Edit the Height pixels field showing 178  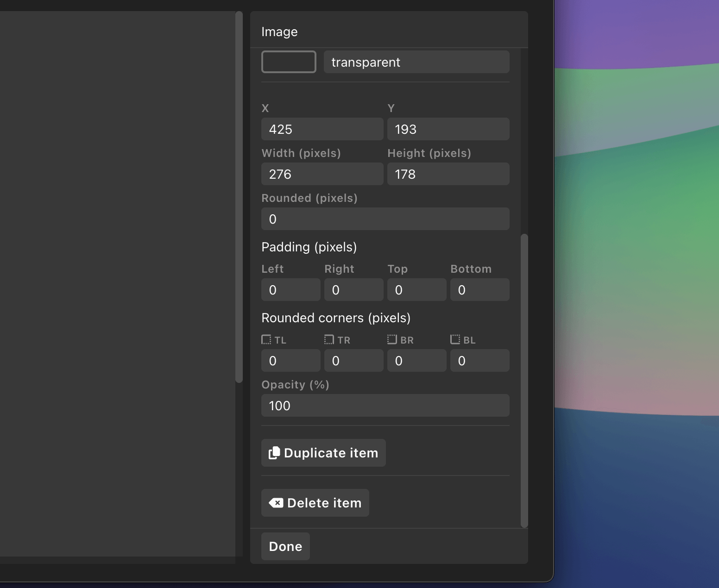click(x=448, y=174)
